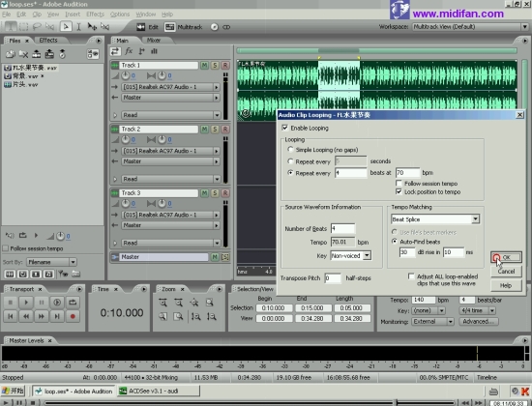Click Inputs/Outputs toggle icon in Main panel
The image size is (532, 406).
point(115,51)
